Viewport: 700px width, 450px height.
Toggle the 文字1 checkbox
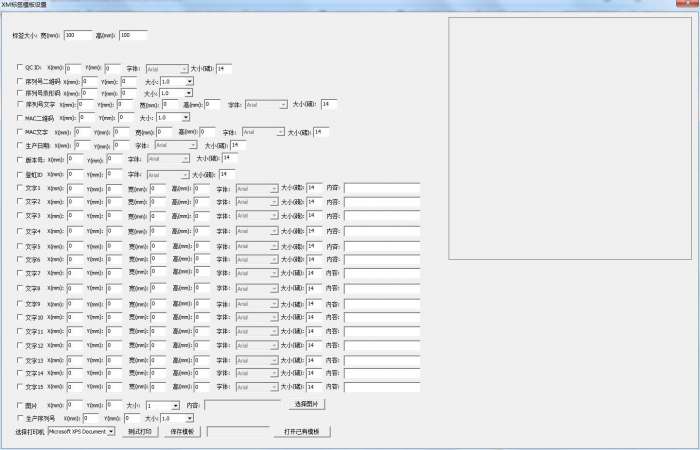[x=19, y=188]
